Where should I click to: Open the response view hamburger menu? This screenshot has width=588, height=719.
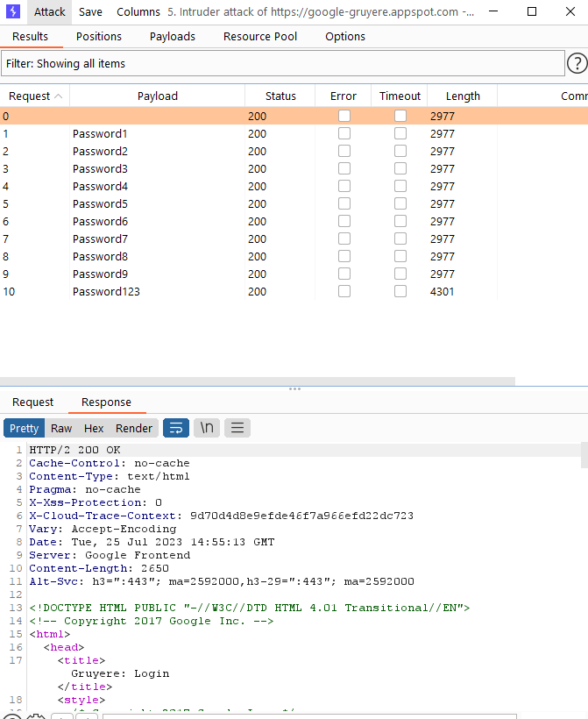click(x=237, y=428)
